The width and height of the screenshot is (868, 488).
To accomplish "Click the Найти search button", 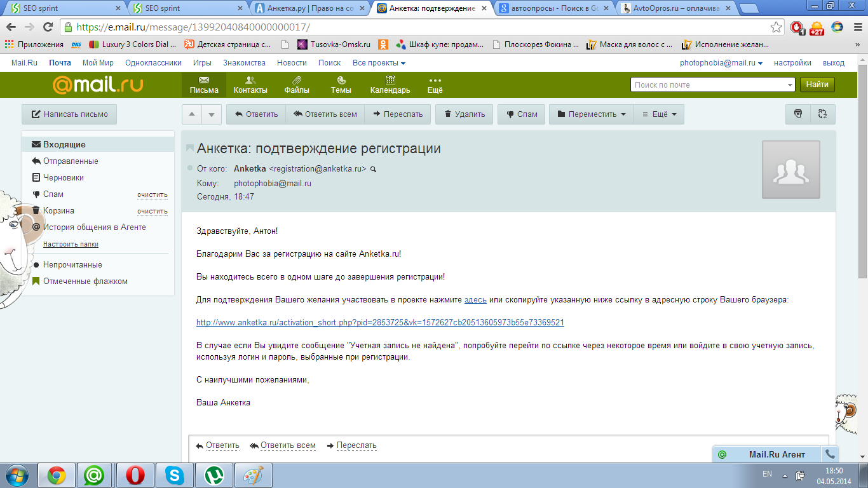I will [x=817, y=85].
